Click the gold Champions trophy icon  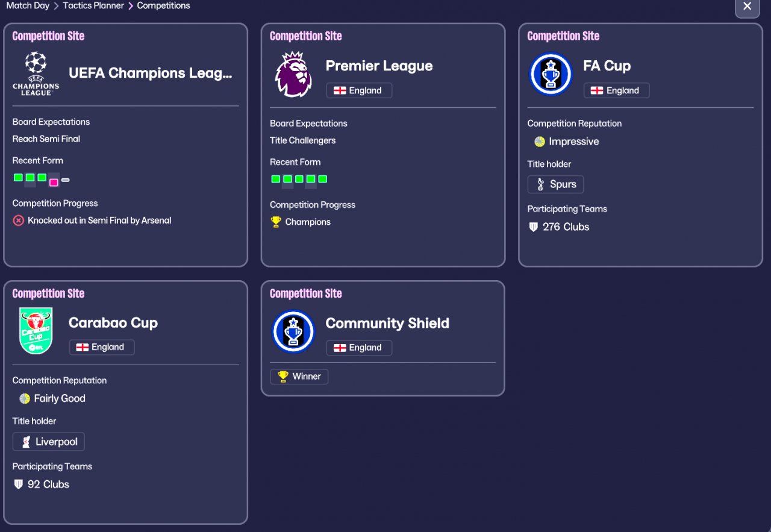[x=276, y=222]
